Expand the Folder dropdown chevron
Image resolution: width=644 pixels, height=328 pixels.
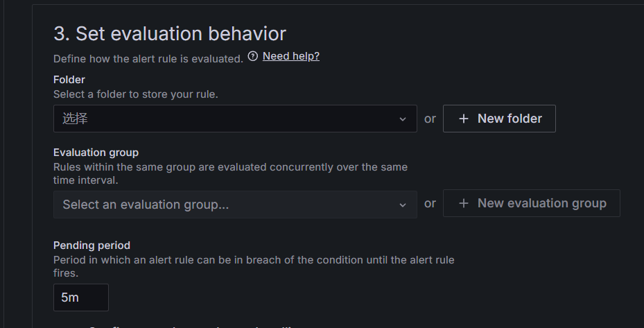[x=403, y=119]
